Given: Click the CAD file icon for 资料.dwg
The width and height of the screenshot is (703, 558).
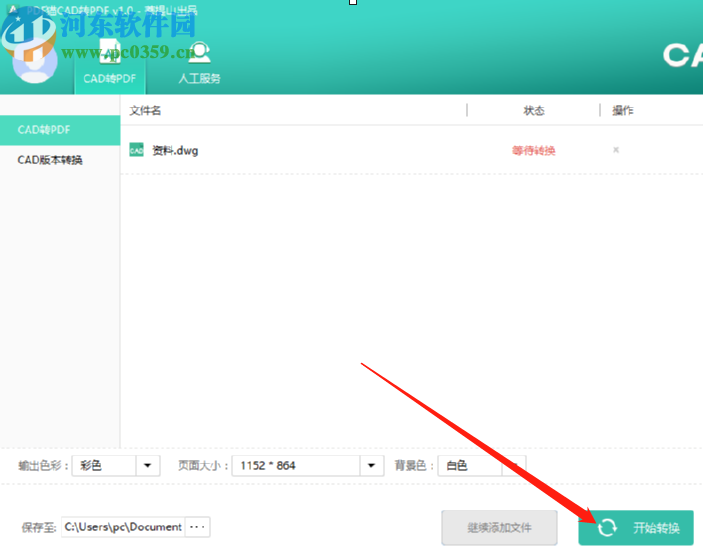Looking at the screenshot, I should pos(136,150).
